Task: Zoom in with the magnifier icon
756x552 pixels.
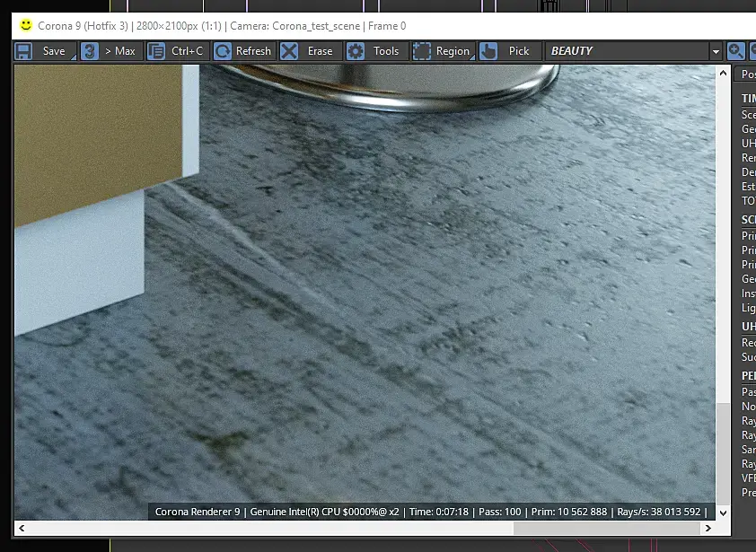Action: tap(735, 51)
